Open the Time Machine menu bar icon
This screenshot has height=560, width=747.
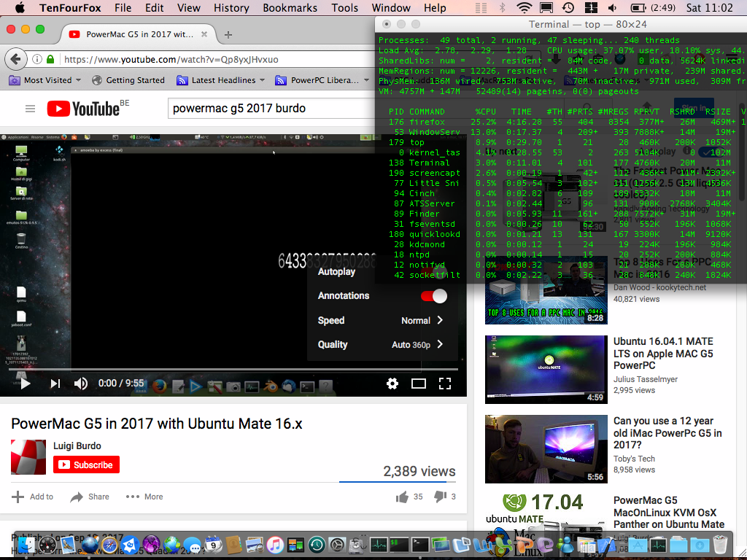568,8
